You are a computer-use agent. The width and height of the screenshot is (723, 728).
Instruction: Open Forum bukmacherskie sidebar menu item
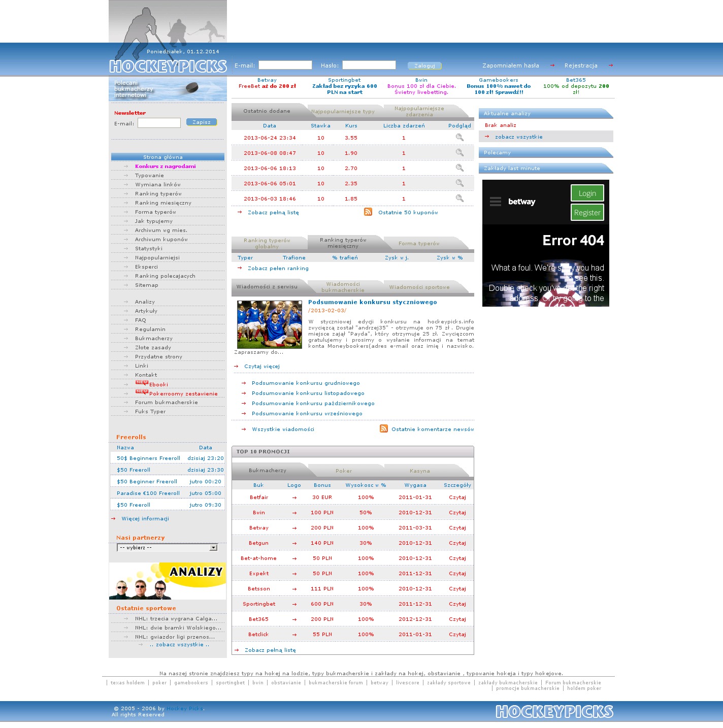pos(167,402)
